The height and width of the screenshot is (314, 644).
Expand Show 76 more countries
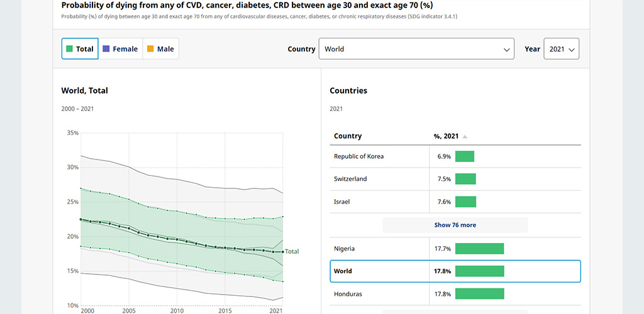pyautogui.click(x=455, y=225)
